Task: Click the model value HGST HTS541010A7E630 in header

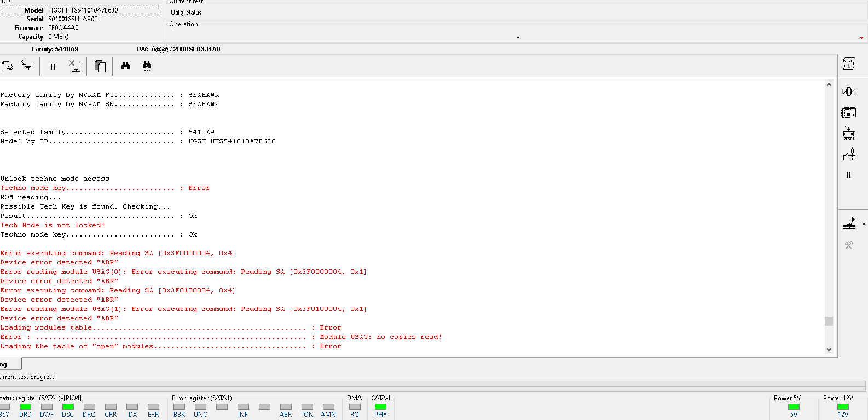Action: 83,10
